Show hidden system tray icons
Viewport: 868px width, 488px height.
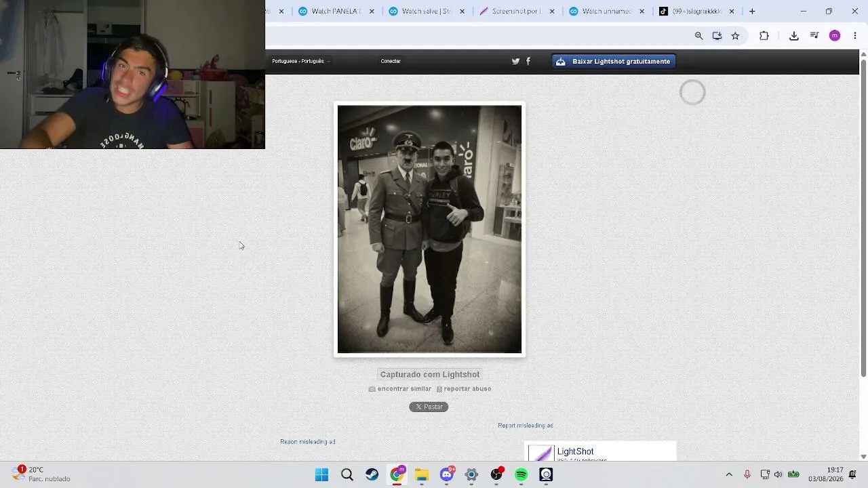pos(729,474)
